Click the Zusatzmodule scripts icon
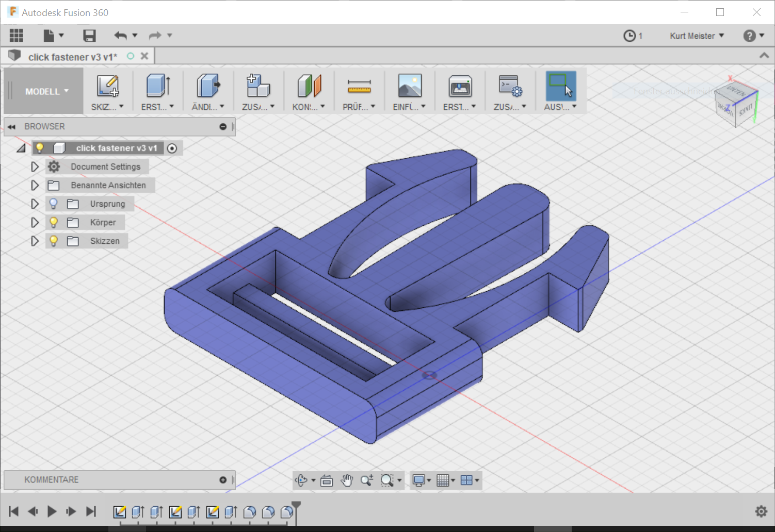This screenshot has height=532, width=775. pyautogui.click(x=510, y=86)
